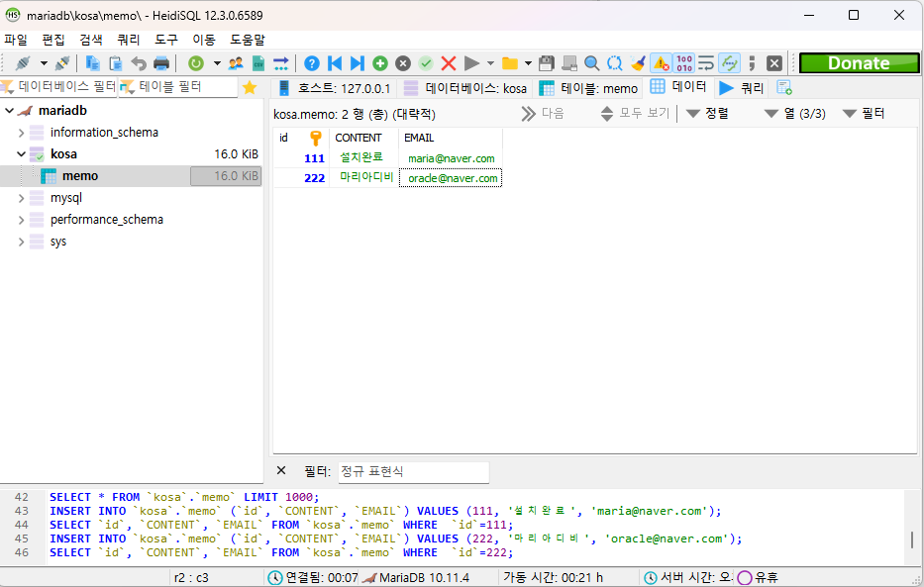Screen dimensions: 924x587
Task: Toggle the binary 100 010 display button
Action: [683, 63]
